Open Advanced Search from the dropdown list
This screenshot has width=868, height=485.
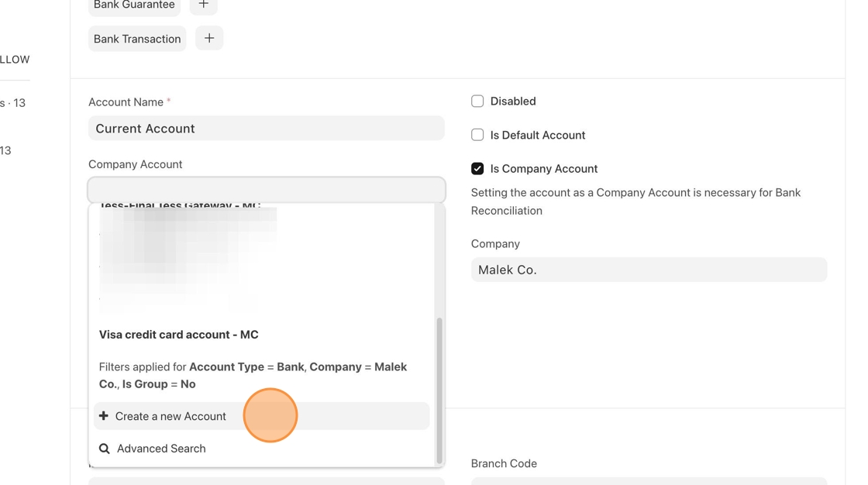coord(161,449)
